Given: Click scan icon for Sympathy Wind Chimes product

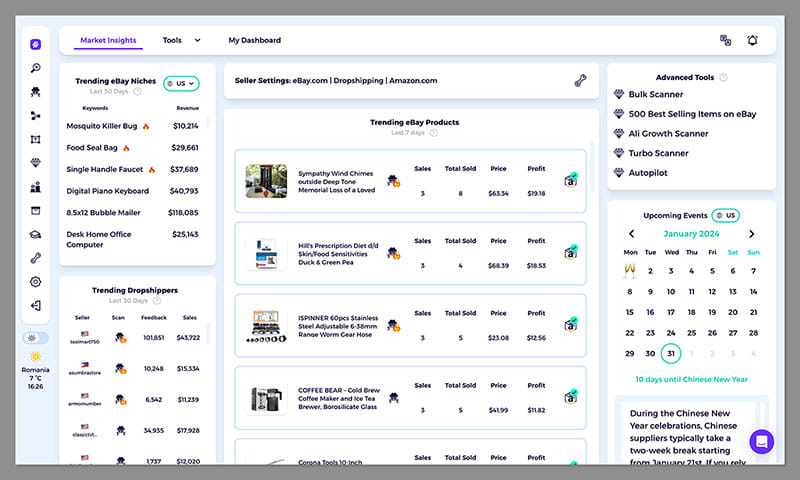Looking at the screenshot, I should 393,181.
